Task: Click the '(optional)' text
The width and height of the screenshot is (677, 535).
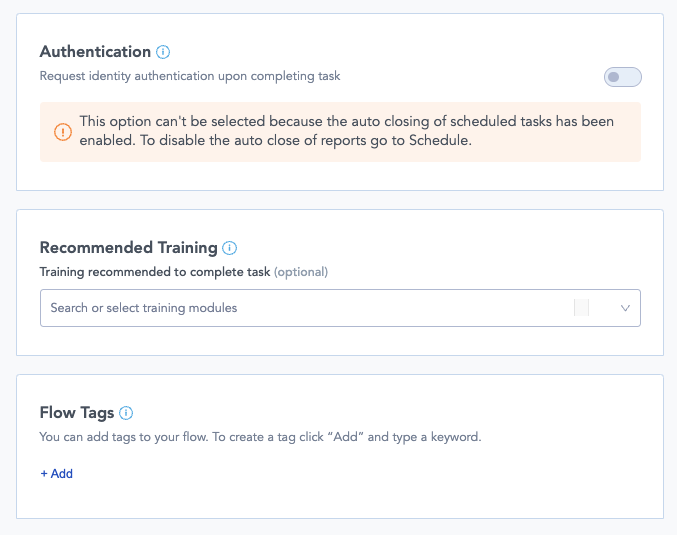Action: (301, 272)
